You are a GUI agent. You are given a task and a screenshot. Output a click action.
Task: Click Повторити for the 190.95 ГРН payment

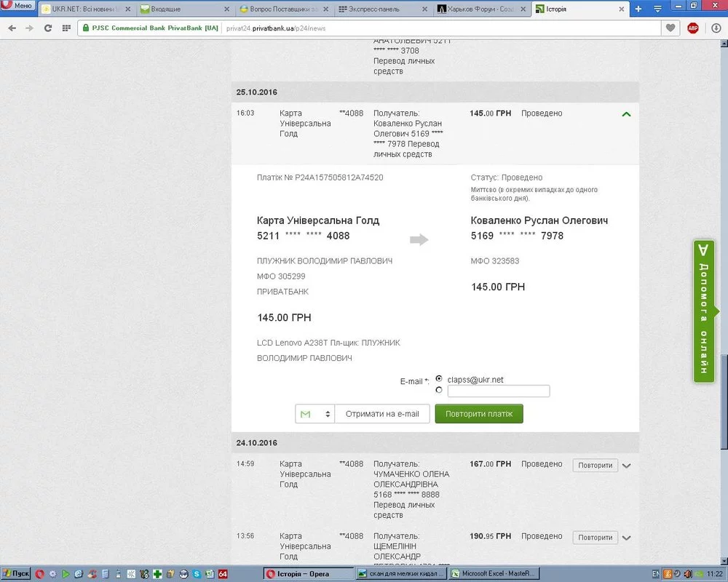click(x=595, y=537)
